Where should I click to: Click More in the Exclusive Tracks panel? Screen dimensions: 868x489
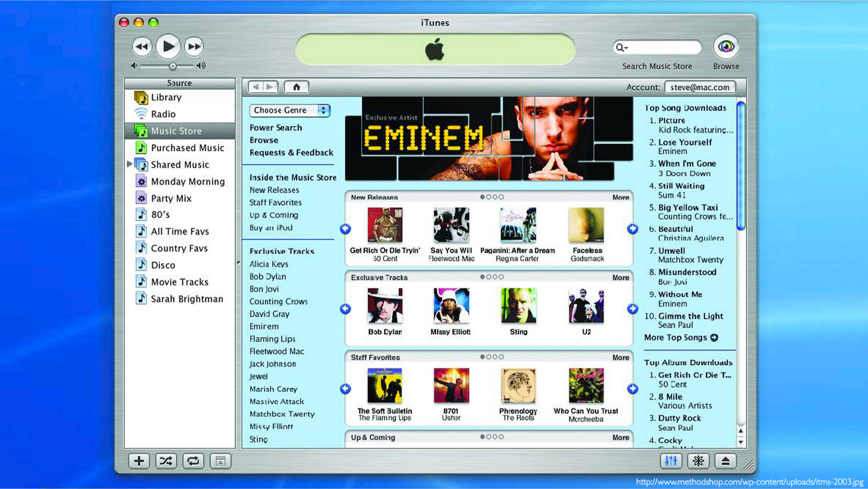click(x=621, y=277)
